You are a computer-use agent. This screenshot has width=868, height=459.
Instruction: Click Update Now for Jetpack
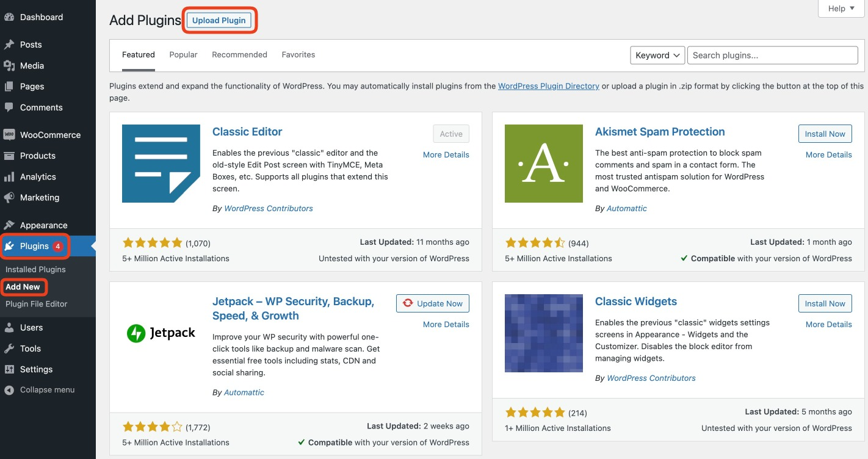[433, 303]
